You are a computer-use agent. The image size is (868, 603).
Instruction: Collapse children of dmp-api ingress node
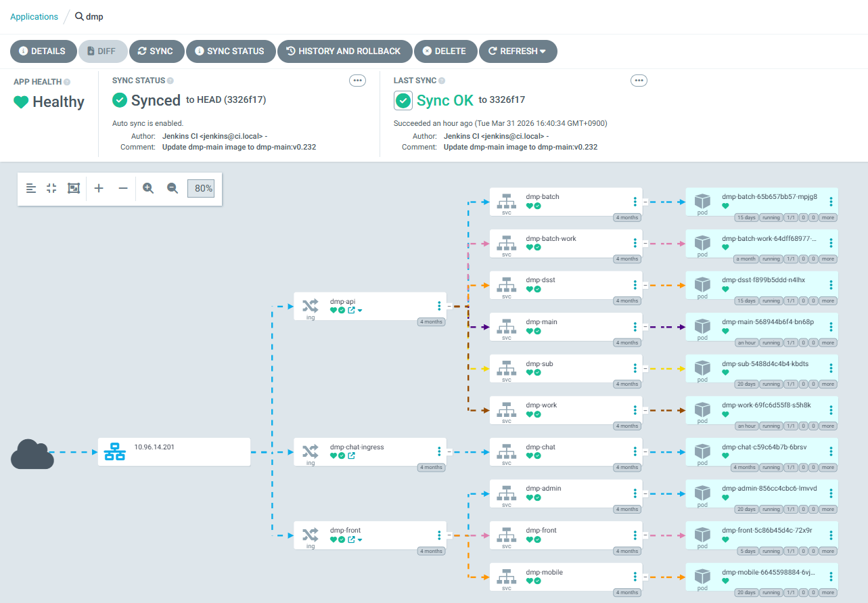coord(449,306)
